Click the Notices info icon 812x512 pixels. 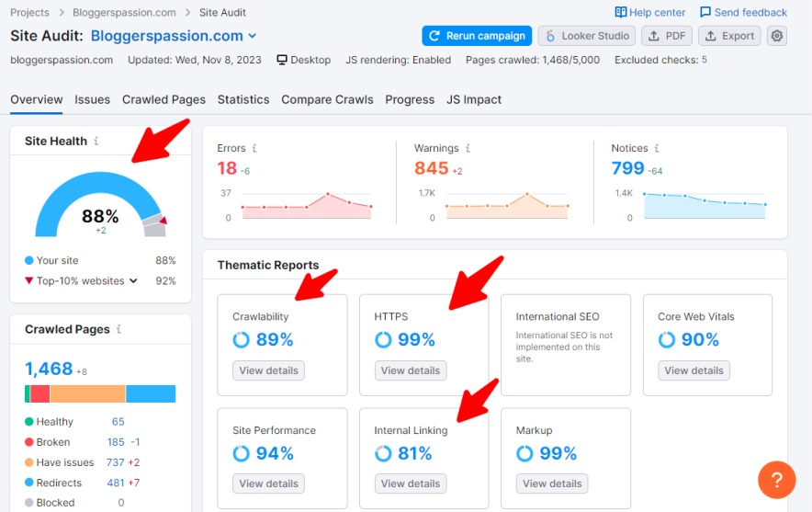(657, 148)
